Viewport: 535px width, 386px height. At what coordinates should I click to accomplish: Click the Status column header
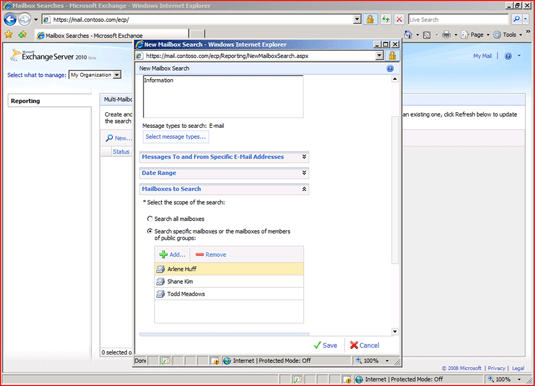121,152
